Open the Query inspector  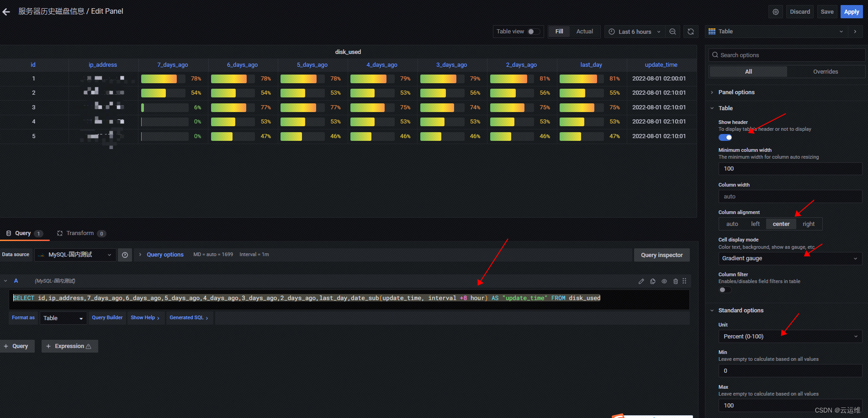662,255
